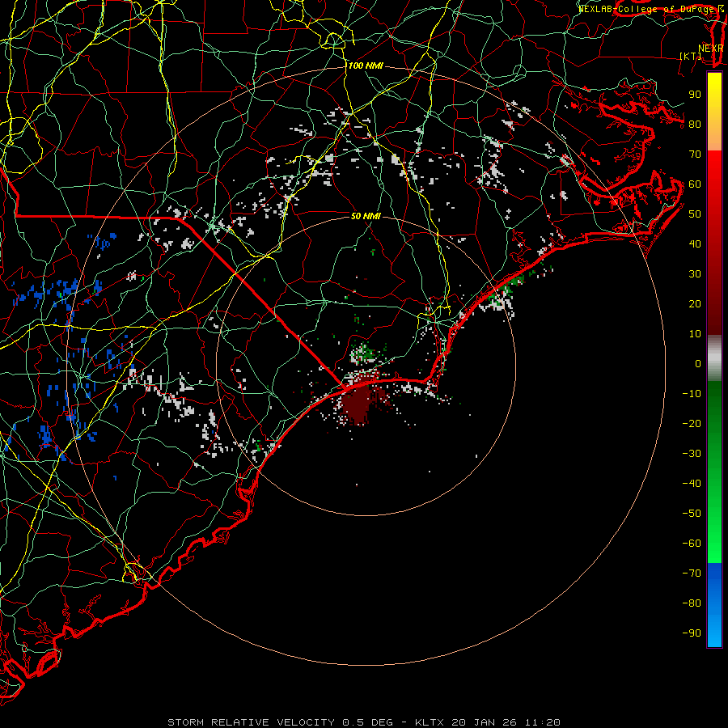Click the "50" scale label on legend
728x728 pixels.
tap(695, 214)
